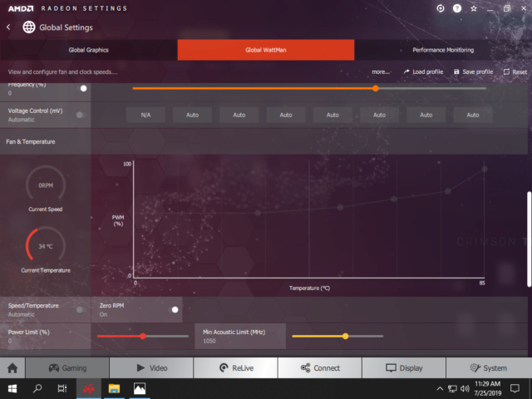Click the more... link
This screenshot has height=399, width=532.
(x=381, y=72)
